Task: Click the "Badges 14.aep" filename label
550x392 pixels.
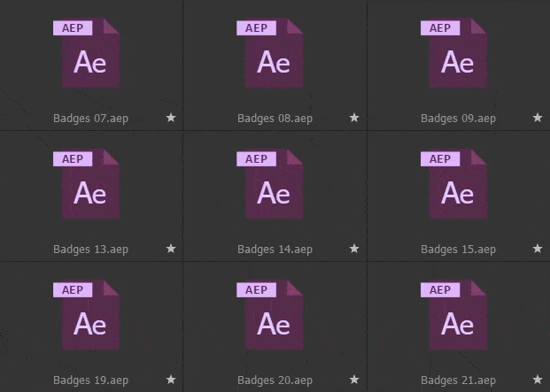Action: click(x=275, y=250)
